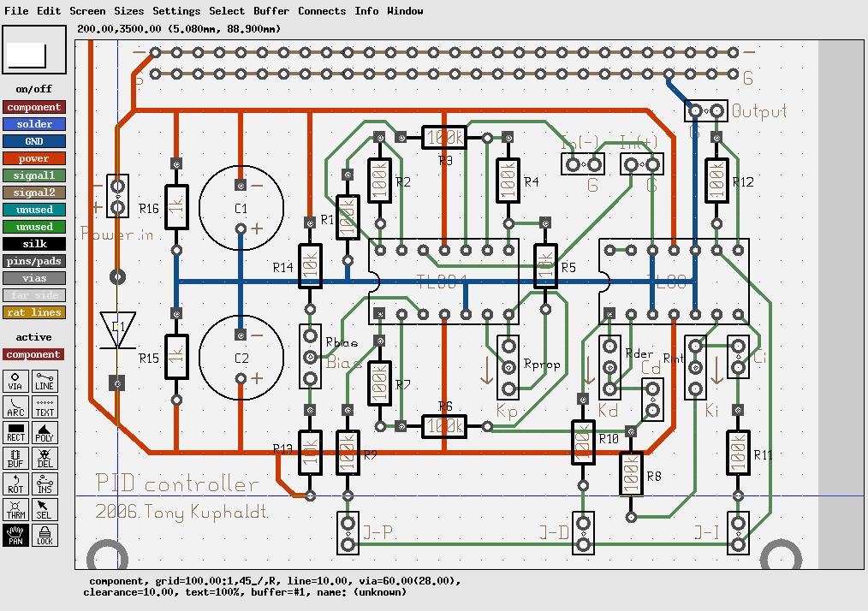This screenshot has width=868, height=611.
Task: Toggle the GND layer on/off
Action: (33, 141)
